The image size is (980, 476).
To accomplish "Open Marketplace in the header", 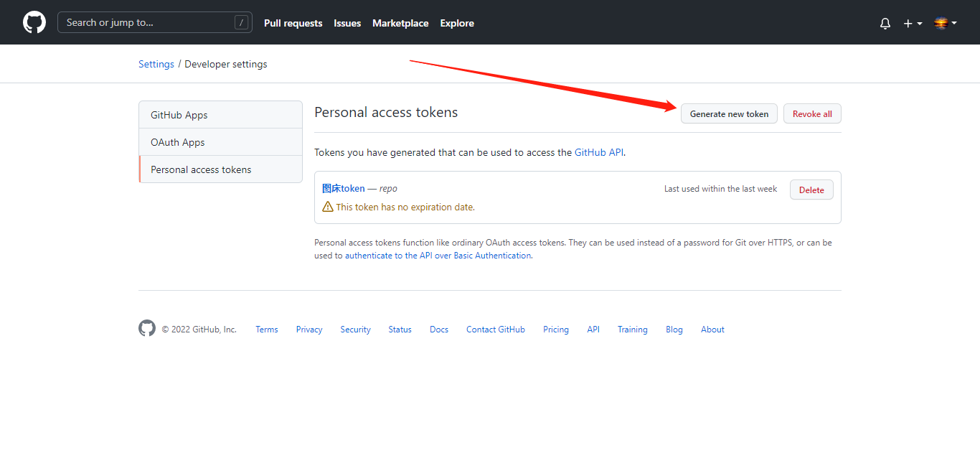I will tap(400, 23).
